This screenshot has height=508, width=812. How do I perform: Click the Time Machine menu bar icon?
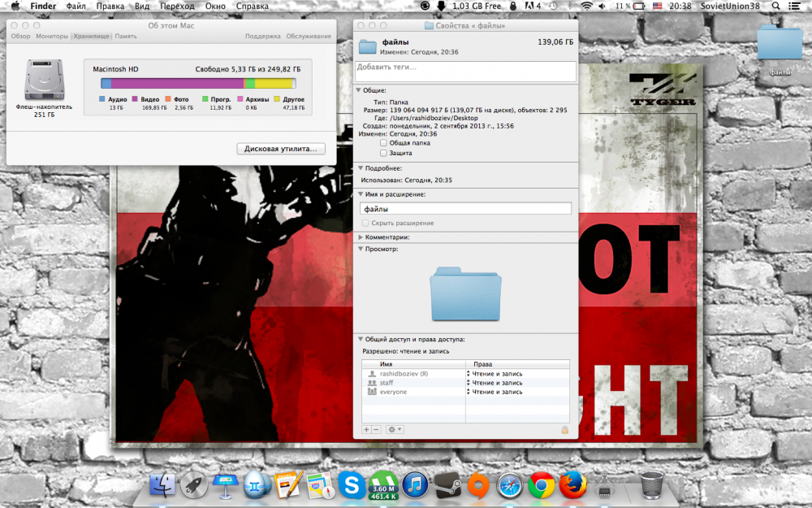(554, 6)
